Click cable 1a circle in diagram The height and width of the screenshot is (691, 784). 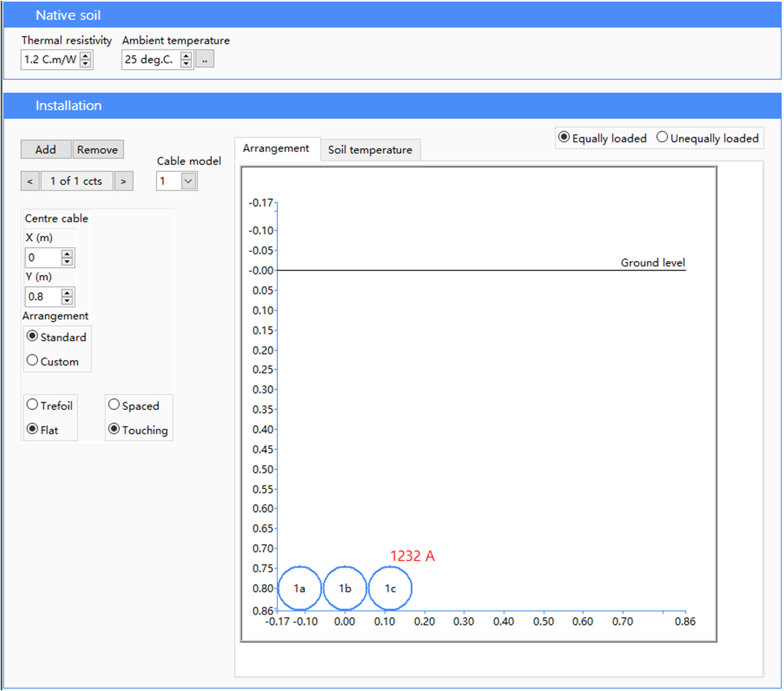tap(299, 588)
